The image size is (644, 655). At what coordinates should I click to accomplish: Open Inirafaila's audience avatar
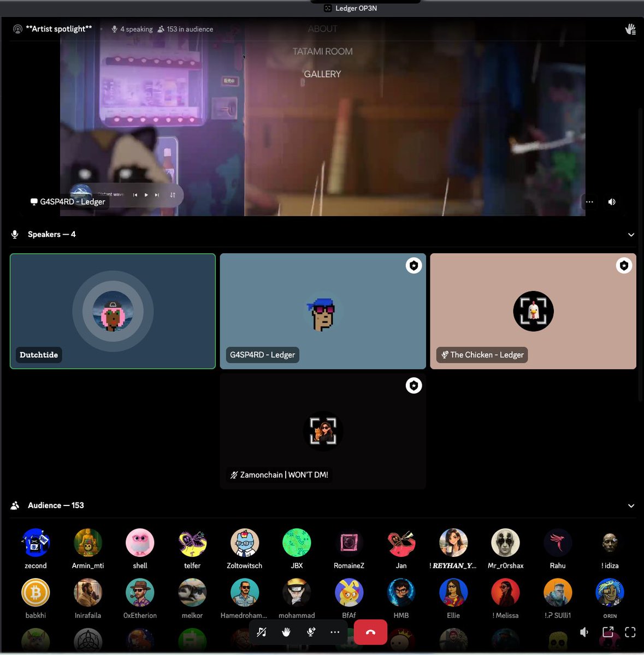click(x=88, y=592)
